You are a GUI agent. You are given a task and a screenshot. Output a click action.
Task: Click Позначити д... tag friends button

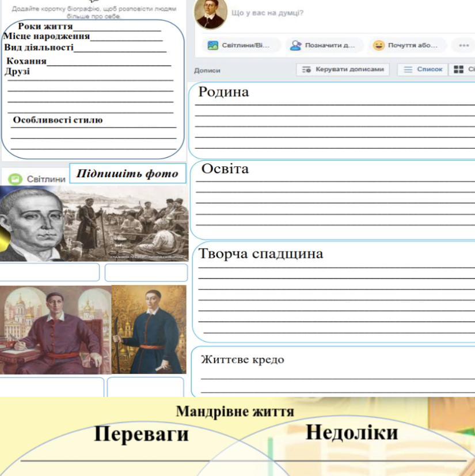(324, 45)
